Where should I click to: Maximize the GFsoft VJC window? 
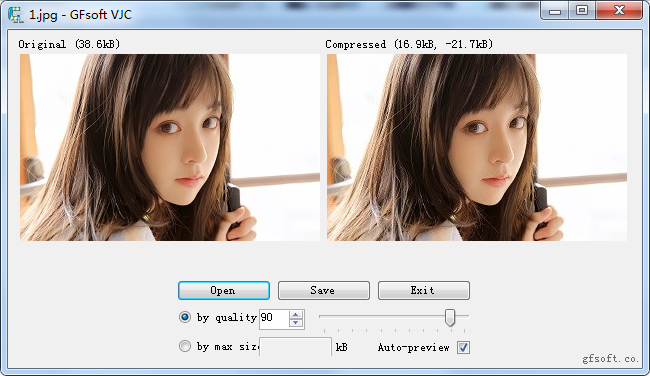582,11
